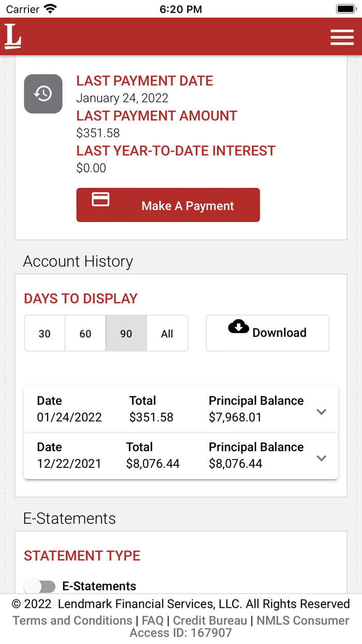Toggle the E-Statements switch
The width and height of the screenshot is (362, 644).
point(40,586)
